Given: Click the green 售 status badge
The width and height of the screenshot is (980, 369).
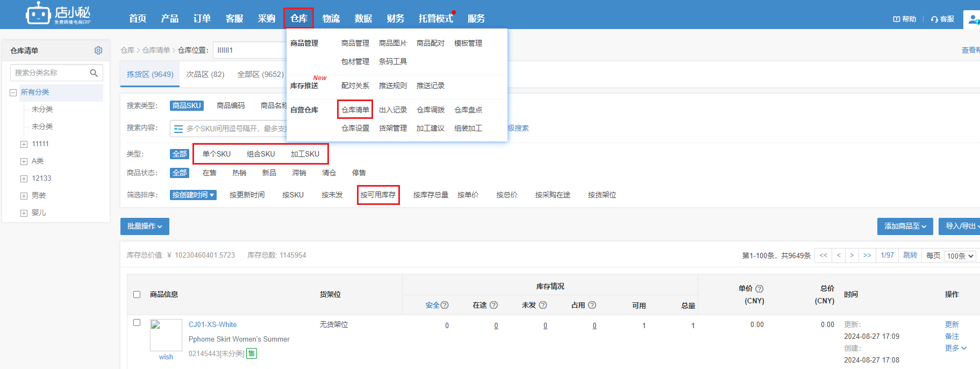Looking at the screenshot, I should [x=252, y=353].
